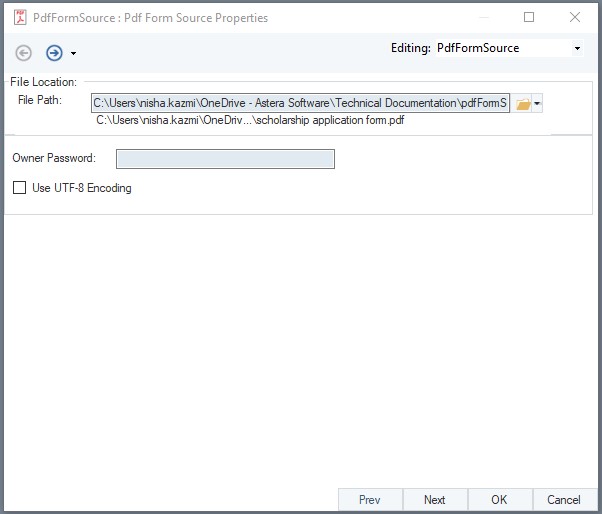Viewport: 602px width, 514px height.
Task: Expand the arrow next to the folder icon
Action: click(538, 104)
